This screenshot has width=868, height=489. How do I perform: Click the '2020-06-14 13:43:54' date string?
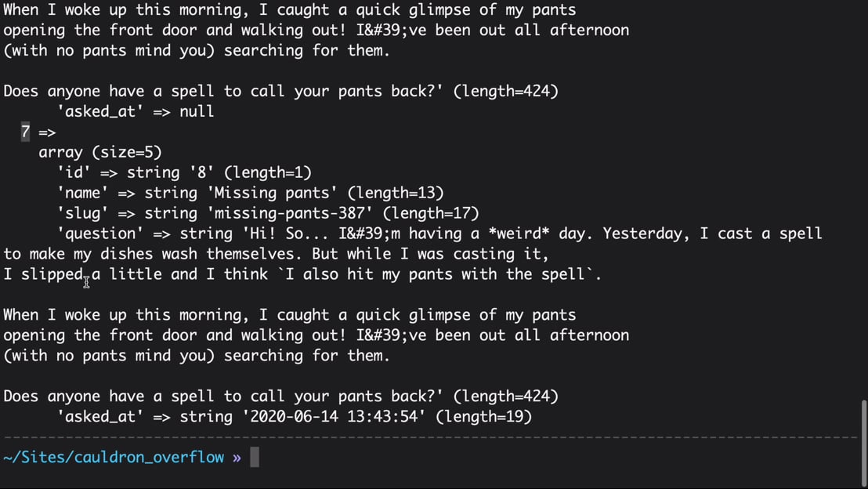click(x=334, y=416)
